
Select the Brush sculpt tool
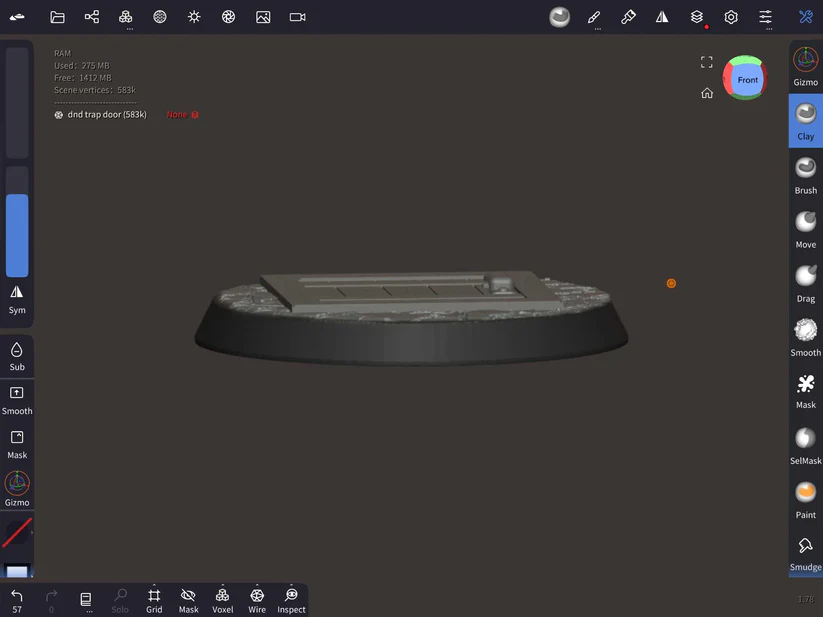pyautogui.click(x=806, y=176)
